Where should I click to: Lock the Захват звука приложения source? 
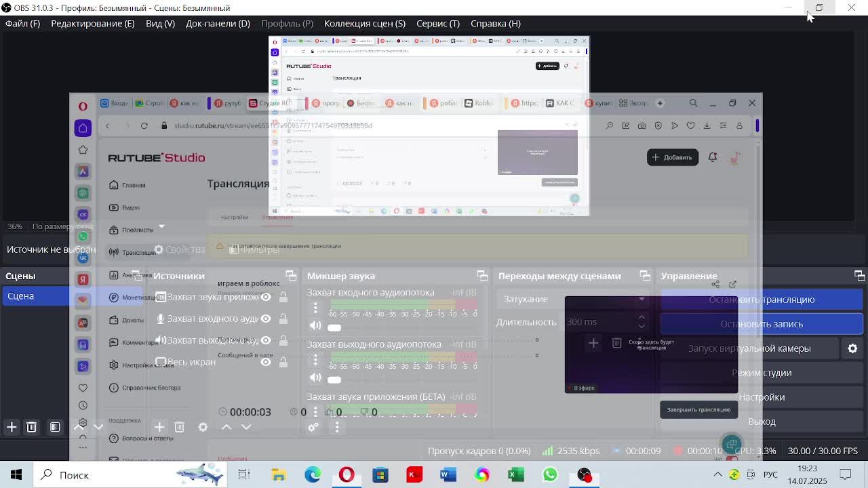pyautogui.click(x=283, y=297)
